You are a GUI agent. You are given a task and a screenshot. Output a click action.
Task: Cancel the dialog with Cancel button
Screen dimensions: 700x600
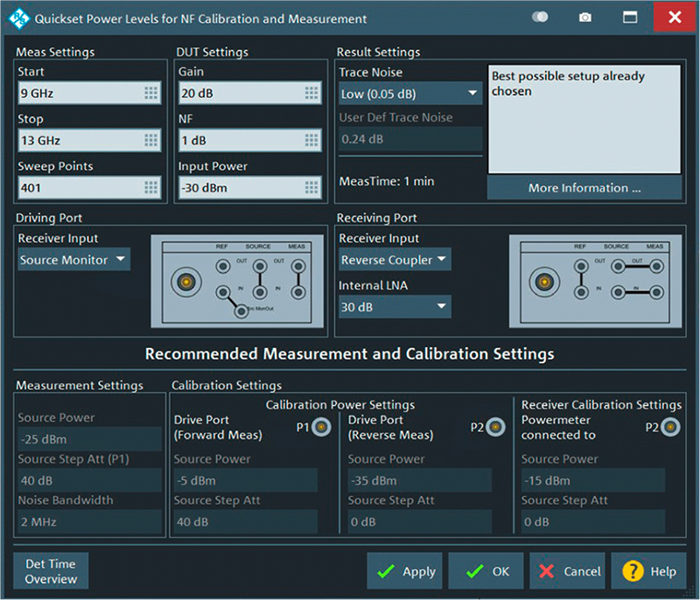coord(568,571)
